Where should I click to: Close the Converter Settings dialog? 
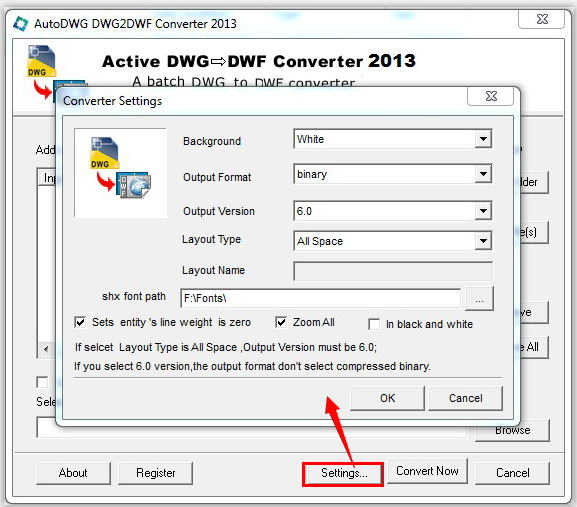coord(491,96)
